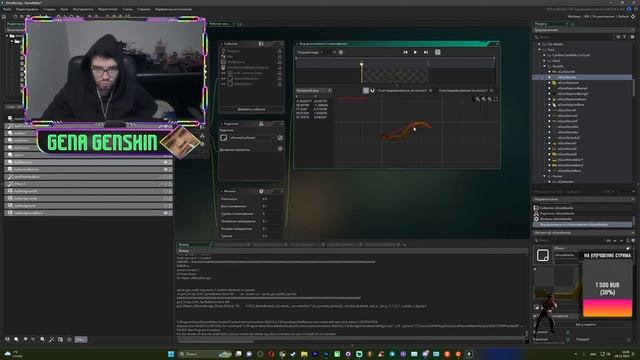Select the highlighted physics collision shape row
Image resolution: width=640 pixels, height=360 pixels.
coord(582,224)
